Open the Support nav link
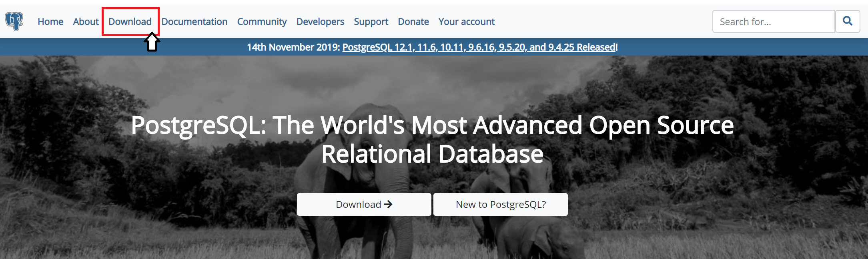This screenshot has width=868, height=259. 371,22
